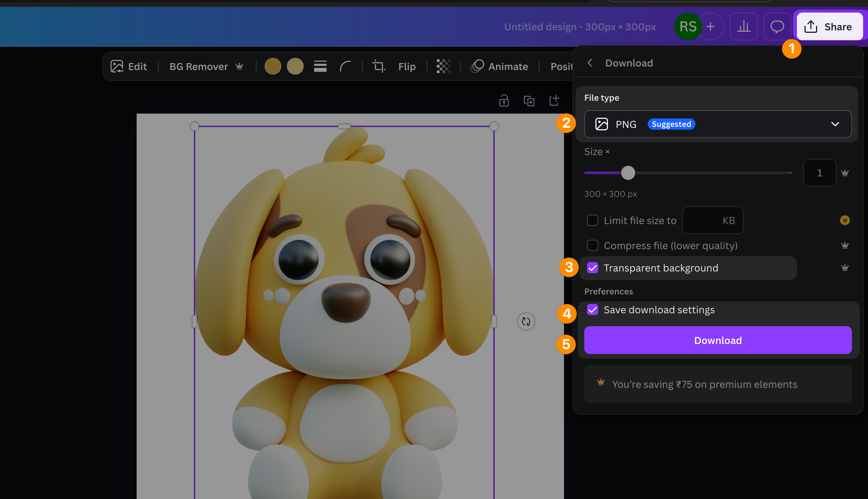
Task: Go back from the Download panel
Action: (590, 63)
